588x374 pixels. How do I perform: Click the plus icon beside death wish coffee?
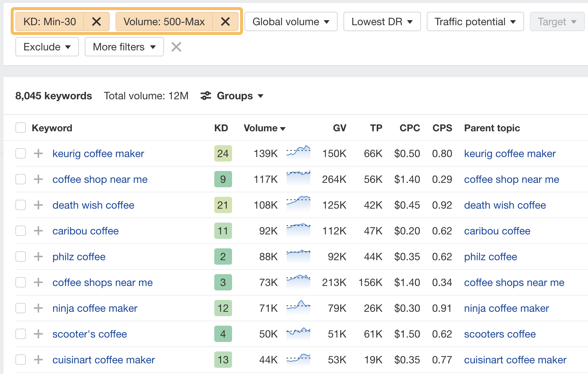[x=38, y=205]
